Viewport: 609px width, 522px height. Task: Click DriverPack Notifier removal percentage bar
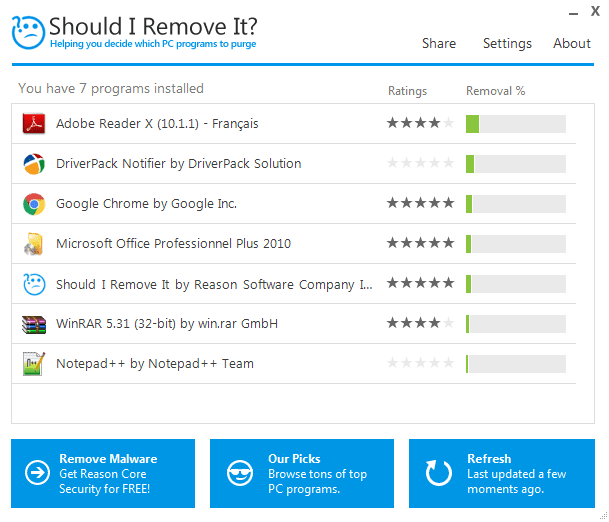[516, 164]
